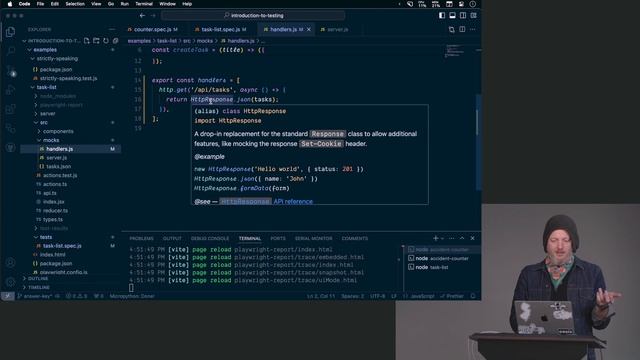Go forward with the navigation arrow
This screenshot has height=360, width=640.
coord(153,16)
